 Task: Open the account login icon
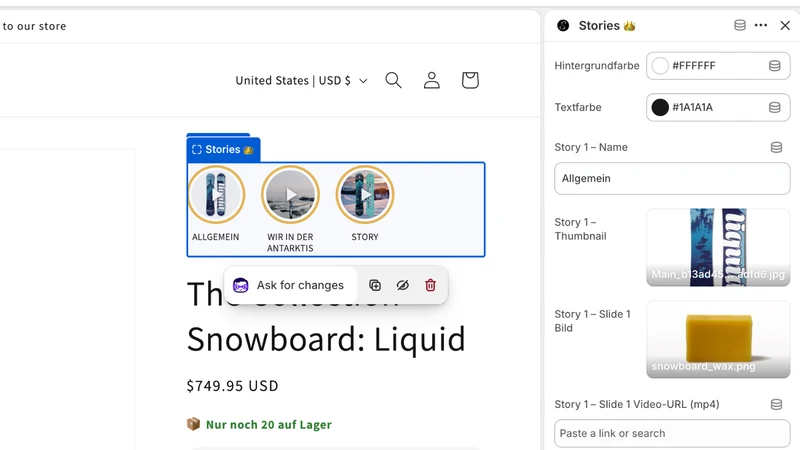pyautogui.click(x=432, y=80)
